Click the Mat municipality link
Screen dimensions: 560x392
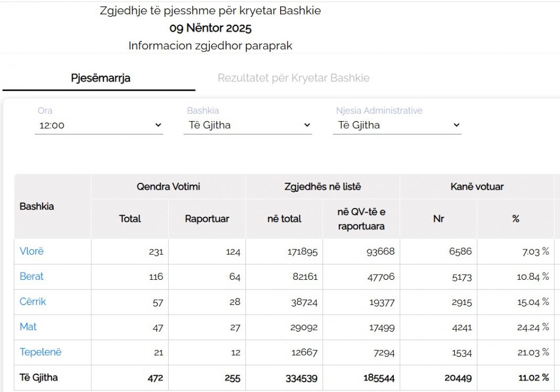coord(28,327)
